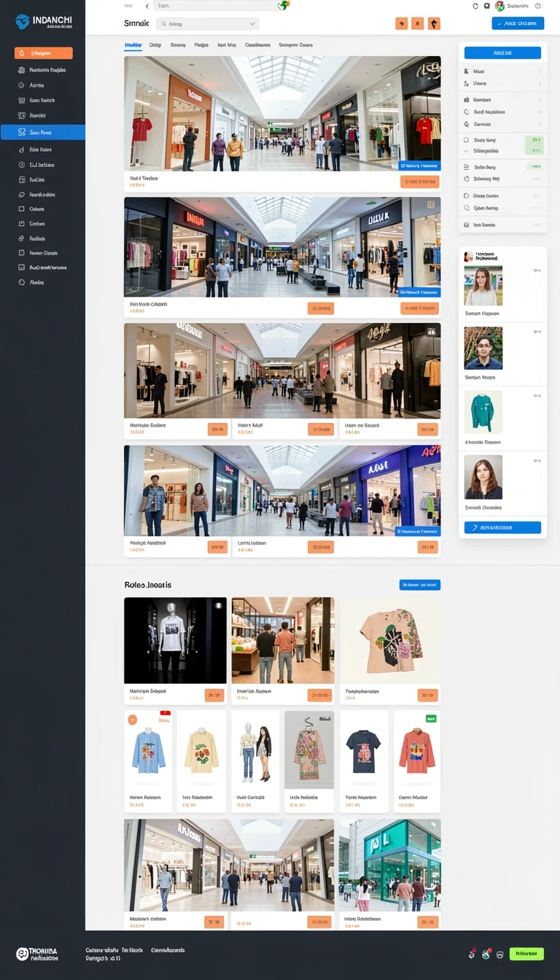
Task: Click the third orange square icon in header
Action: point(435,23)
